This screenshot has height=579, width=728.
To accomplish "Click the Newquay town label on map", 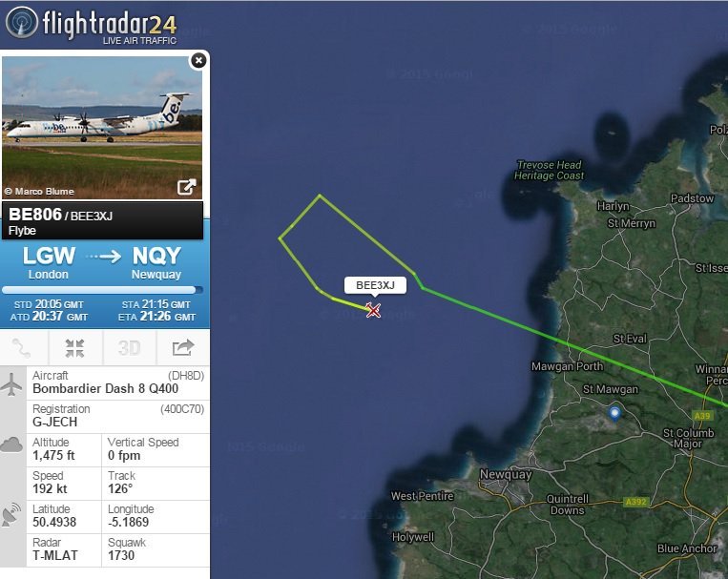I will click(506, 474).
